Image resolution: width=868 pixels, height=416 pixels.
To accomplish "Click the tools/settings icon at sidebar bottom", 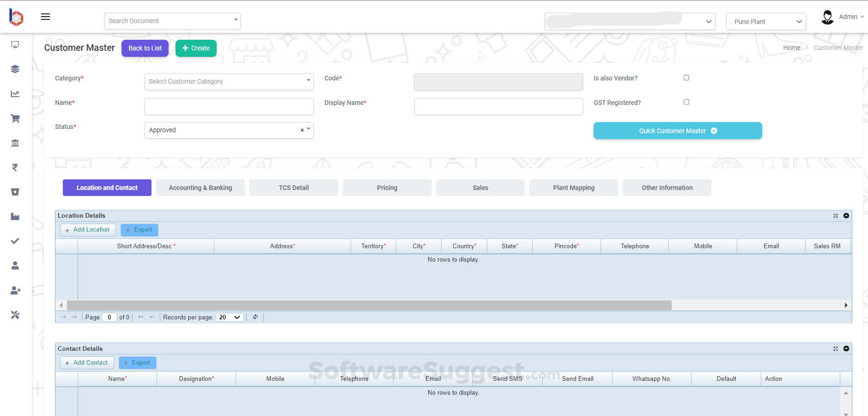I will (x=15, y=315).
